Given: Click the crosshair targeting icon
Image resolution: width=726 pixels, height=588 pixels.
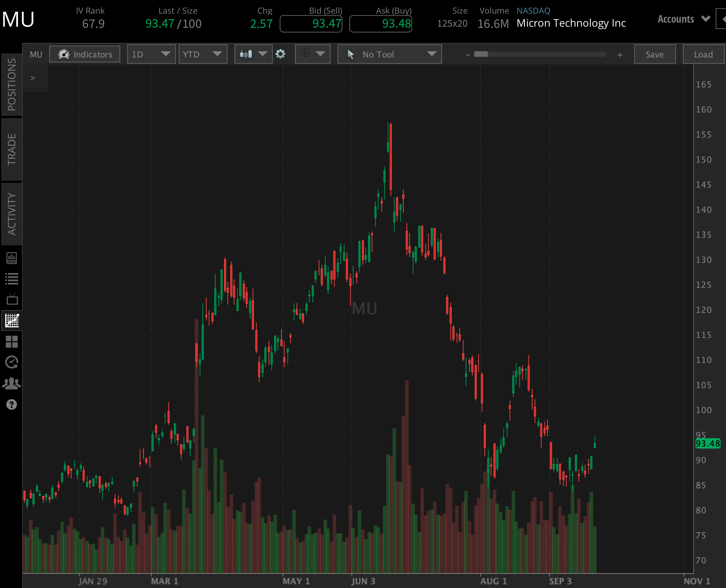Looking at the screenshot, I should point(305,54).
